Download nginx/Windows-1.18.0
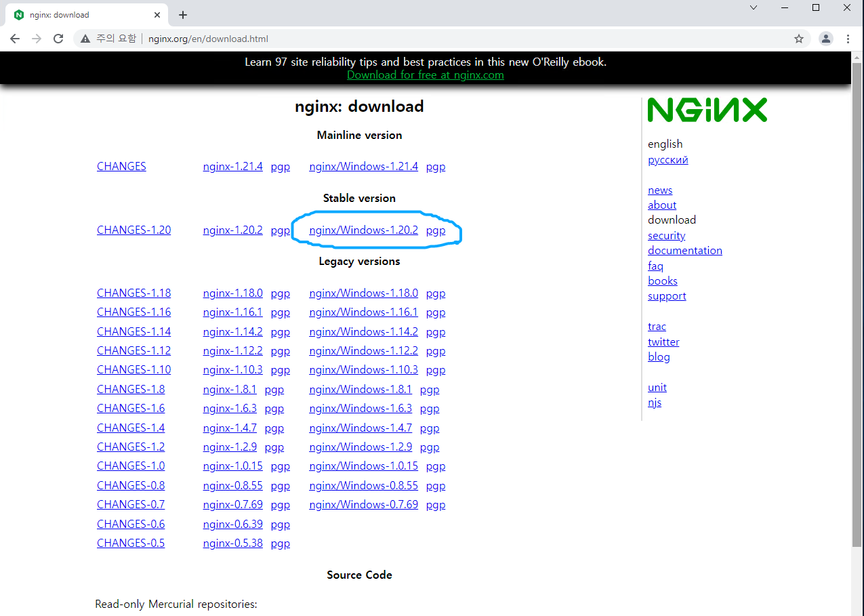 363,293
